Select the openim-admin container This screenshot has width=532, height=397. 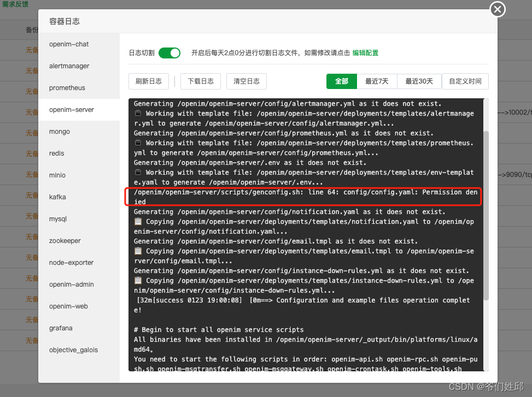pos(79,285)
